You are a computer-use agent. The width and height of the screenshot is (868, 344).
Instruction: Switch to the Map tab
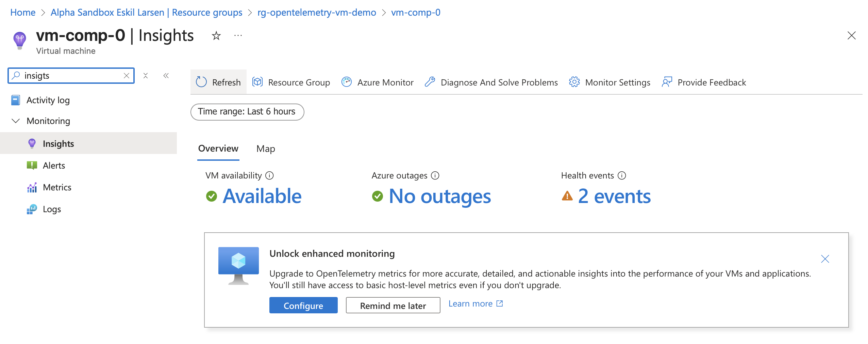[266, 148]
